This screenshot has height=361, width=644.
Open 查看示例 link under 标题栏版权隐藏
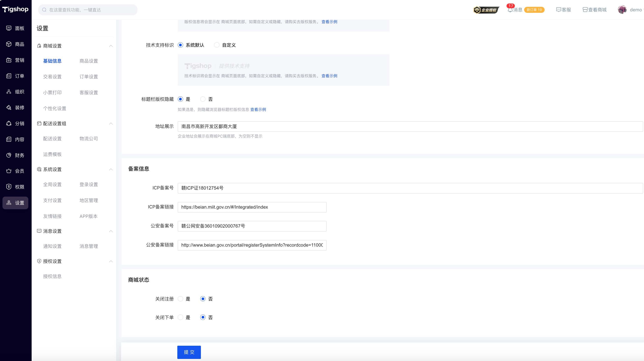click(258, 109)
